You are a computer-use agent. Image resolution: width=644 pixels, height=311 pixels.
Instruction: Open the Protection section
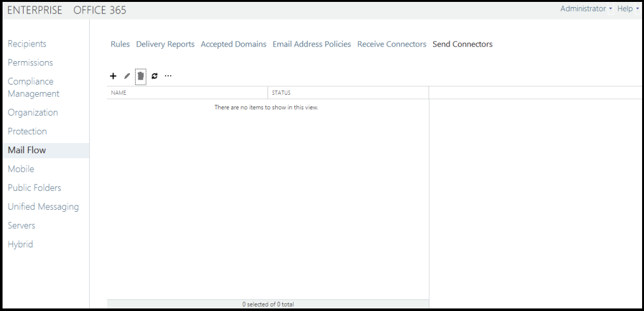27,131
